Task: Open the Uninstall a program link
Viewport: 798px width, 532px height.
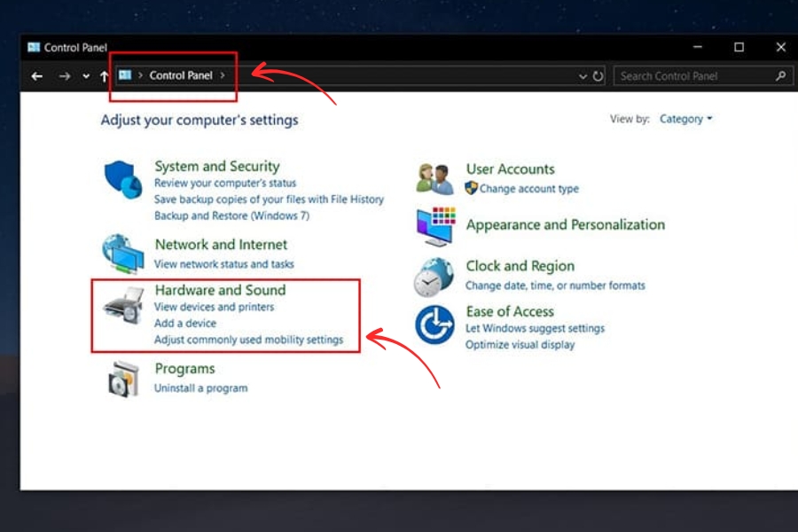Action: (x=200, y=388)
